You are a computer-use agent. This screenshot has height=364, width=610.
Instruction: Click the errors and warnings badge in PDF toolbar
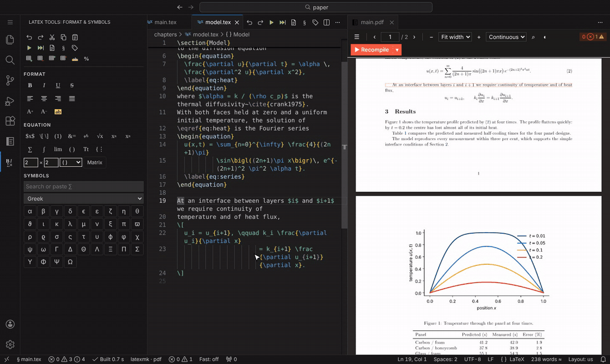[593, 37]
